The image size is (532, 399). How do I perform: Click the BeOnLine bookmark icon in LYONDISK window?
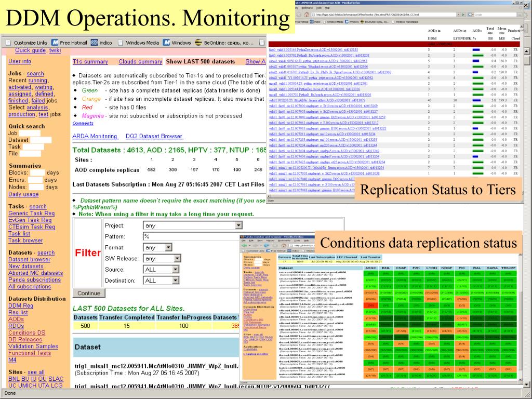[362, 22]
